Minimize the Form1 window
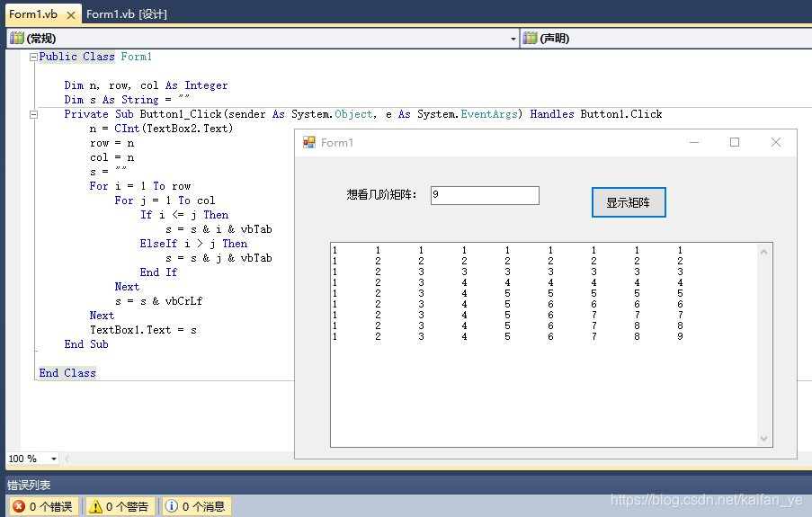812x517 pixels. coord(694,142)
